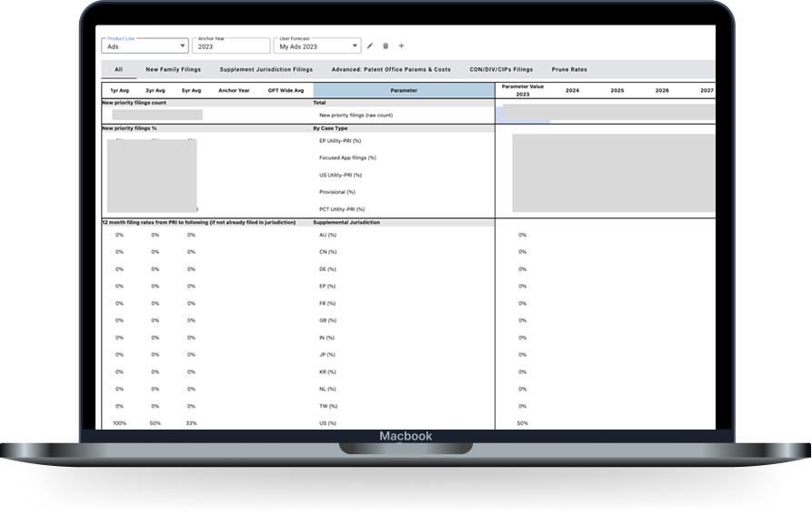Click the pencil edit forecast icon
This screenshot has height=516, width=812.
pos(370,46)
